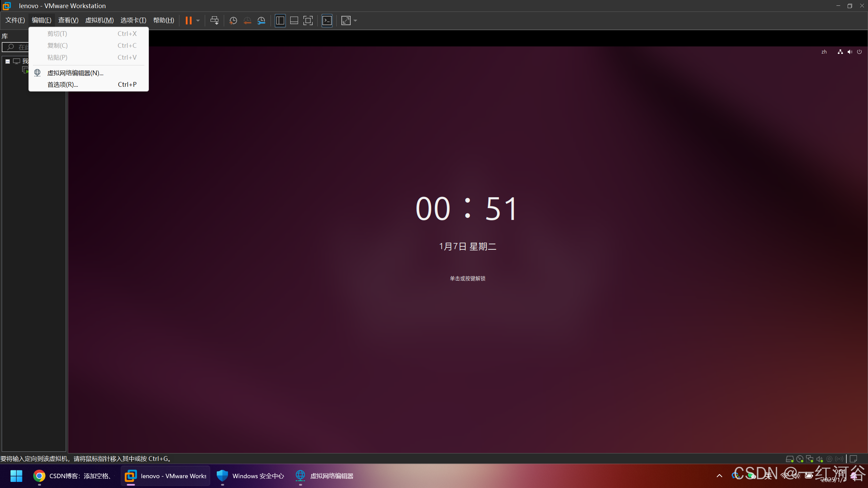Click the pause virtual machine icon
The width and height of the screenshot is (868, 488).
point(189,20)
